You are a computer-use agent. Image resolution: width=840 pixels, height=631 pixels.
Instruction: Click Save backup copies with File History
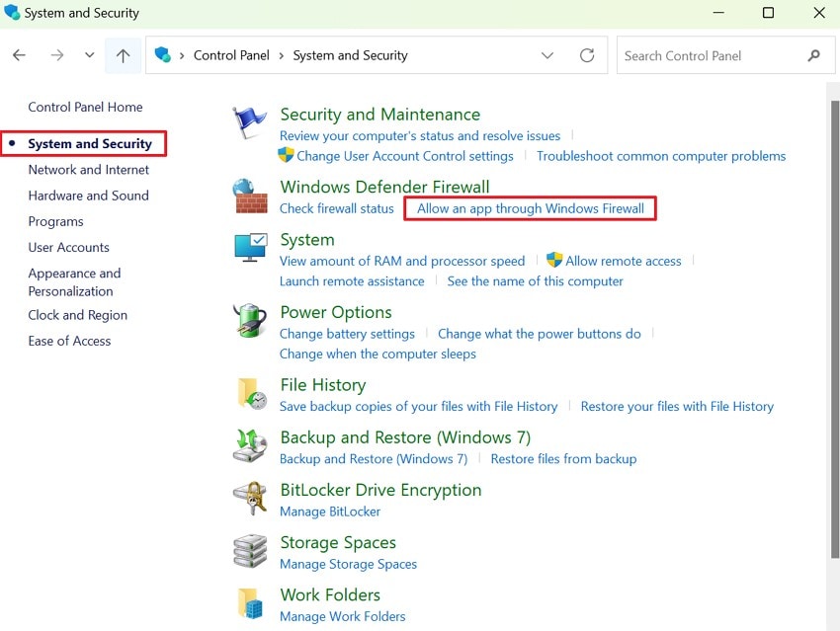[418, 407]
